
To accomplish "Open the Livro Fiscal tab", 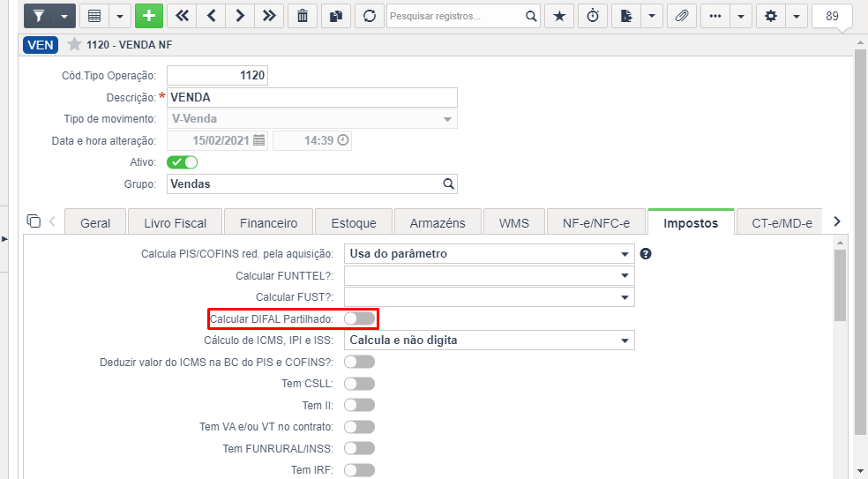I will tap(175, 223).
